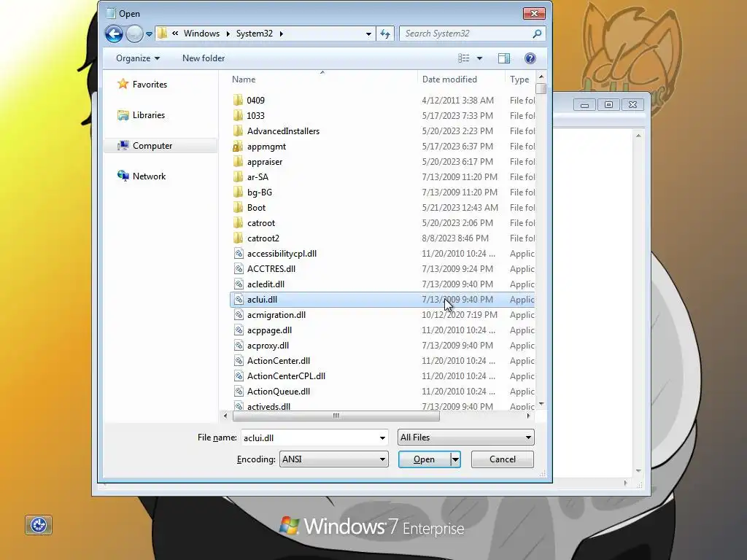Expand the More options view arrow
Viewport: 747px width, 560px height.
point(479,58)
